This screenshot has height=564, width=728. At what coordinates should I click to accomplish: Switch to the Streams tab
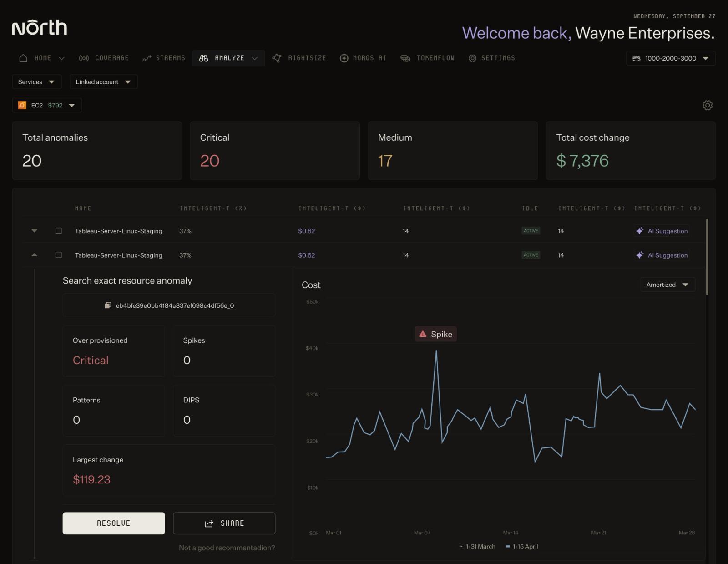[164, 58]
